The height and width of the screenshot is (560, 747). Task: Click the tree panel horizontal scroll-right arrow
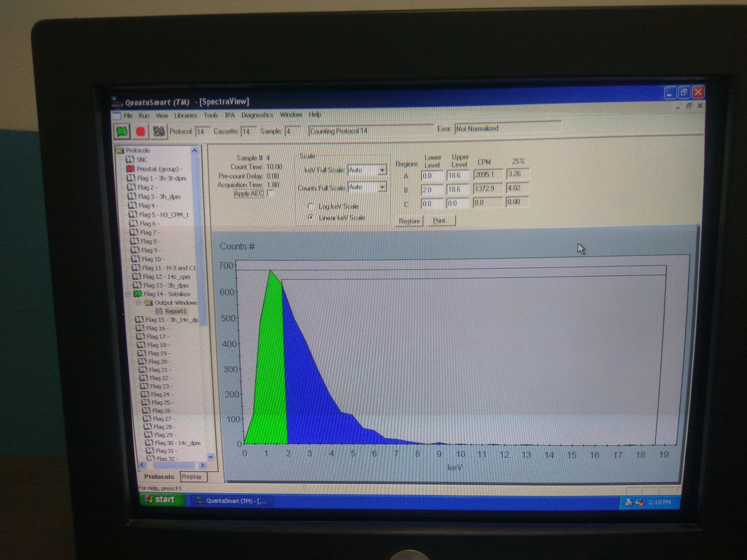click(x=203, y=465)
